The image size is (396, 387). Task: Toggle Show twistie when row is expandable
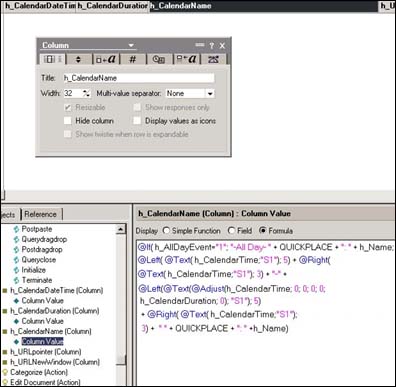68,134
